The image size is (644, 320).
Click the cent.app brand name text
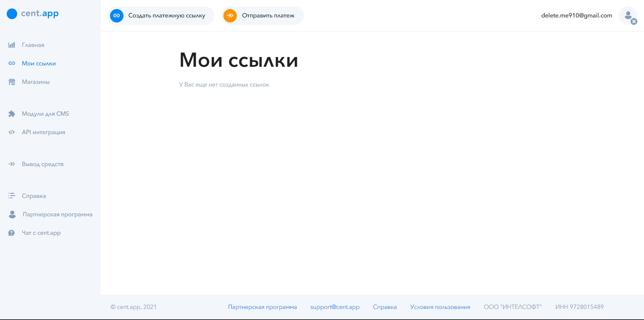pyautogui.click(x=40, y=14)
